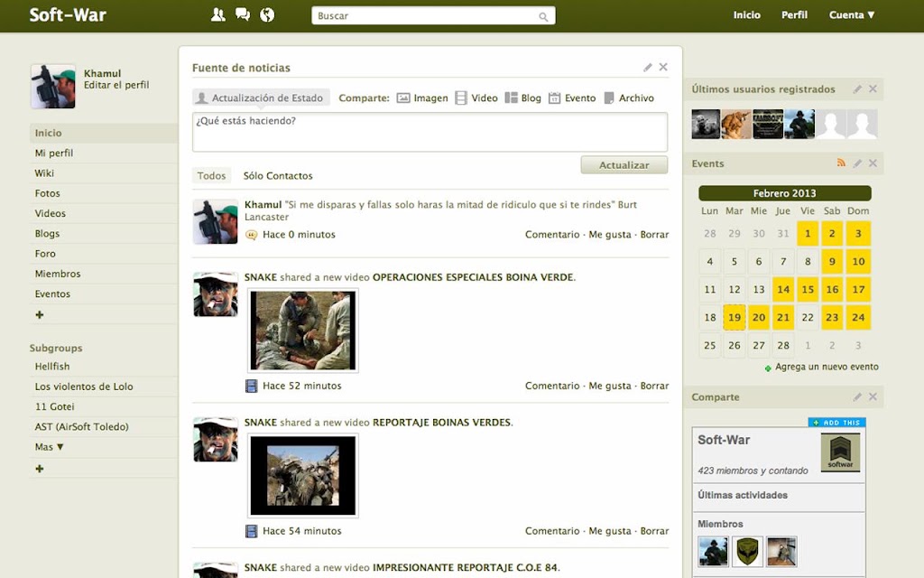The image size is (924, 578).
Task: Open first member avatar under Miembros
Action: [713, 551]
